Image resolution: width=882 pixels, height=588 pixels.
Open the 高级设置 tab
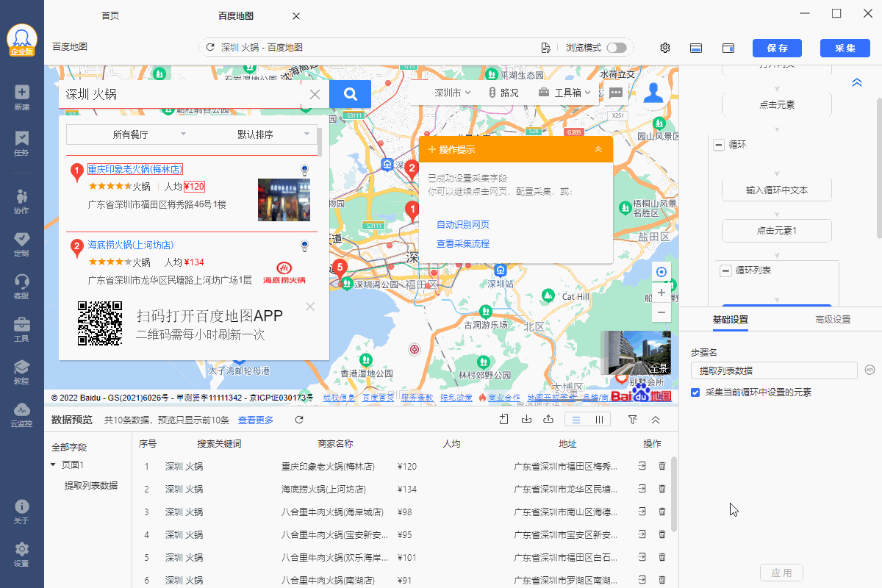pyautogui.click(x=833, y=320)
